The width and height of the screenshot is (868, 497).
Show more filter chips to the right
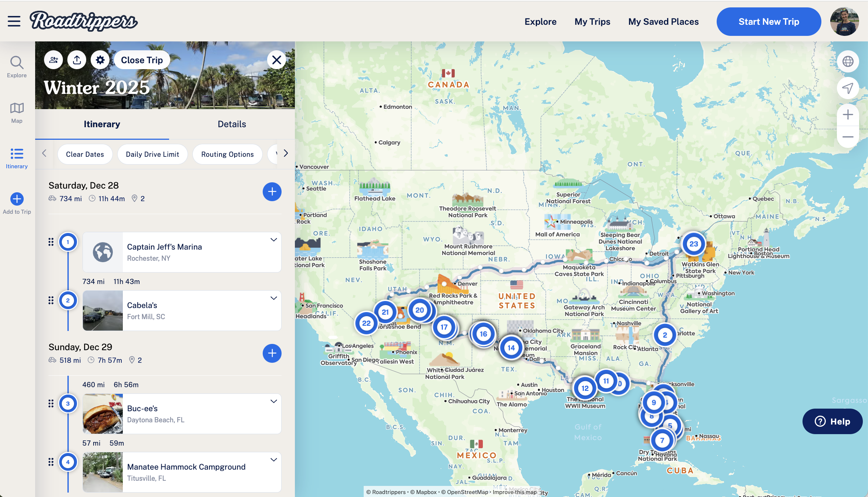point(286,153)
